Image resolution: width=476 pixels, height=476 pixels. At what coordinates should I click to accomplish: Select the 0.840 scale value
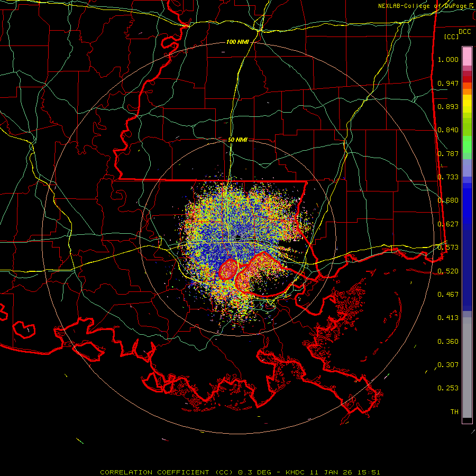pos(448,130)
